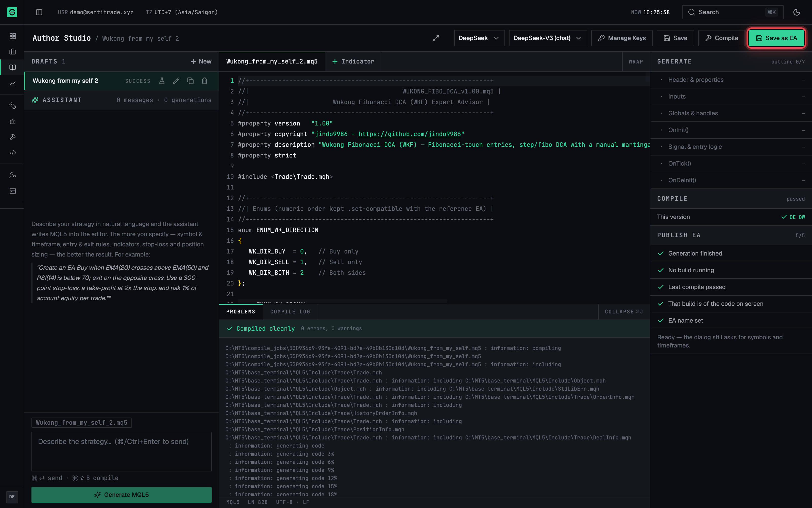812x508 pixels.
Task: Click the Generate MQL5 button
Action: click(x=122, y=495)
